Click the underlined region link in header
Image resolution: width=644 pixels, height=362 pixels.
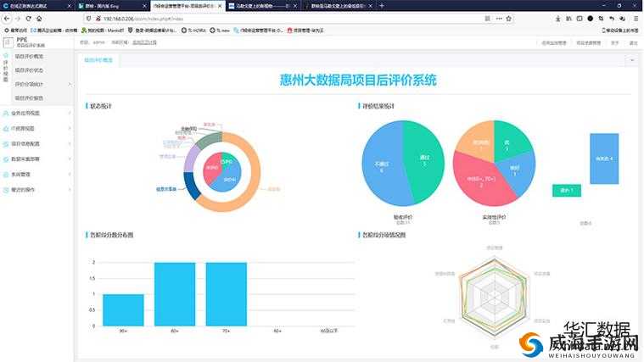[x=144, y=42]
